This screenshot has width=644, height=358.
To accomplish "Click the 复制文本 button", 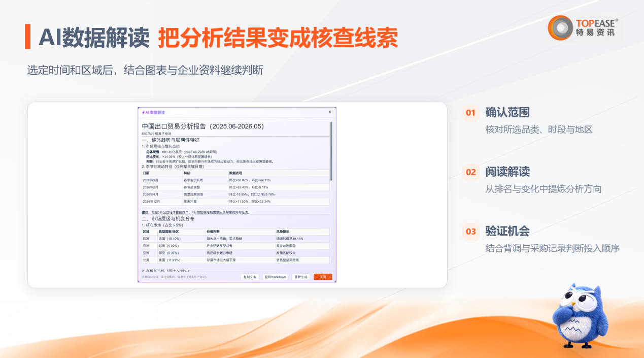I will point(250,277).
